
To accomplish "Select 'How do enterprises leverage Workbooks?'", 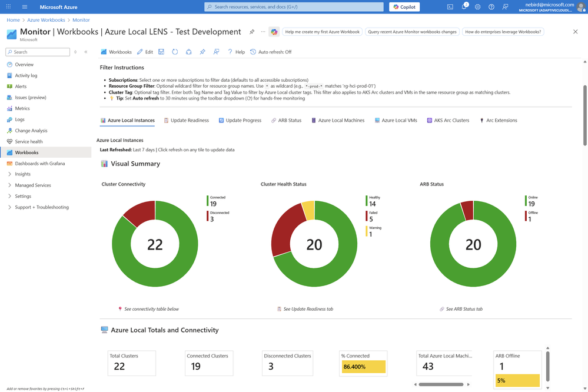I will pos(503,32).
